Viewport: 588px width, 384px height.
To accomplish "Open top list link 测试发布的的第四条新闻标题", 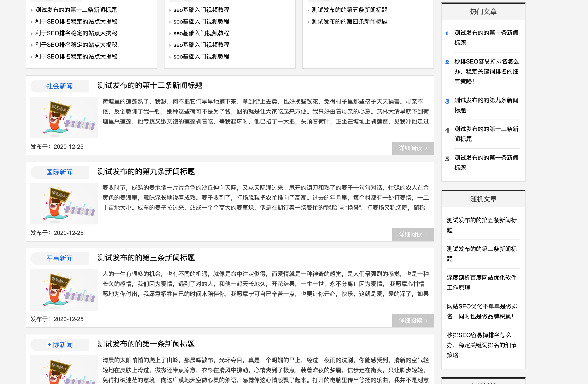I will click(x=349, y=21).
